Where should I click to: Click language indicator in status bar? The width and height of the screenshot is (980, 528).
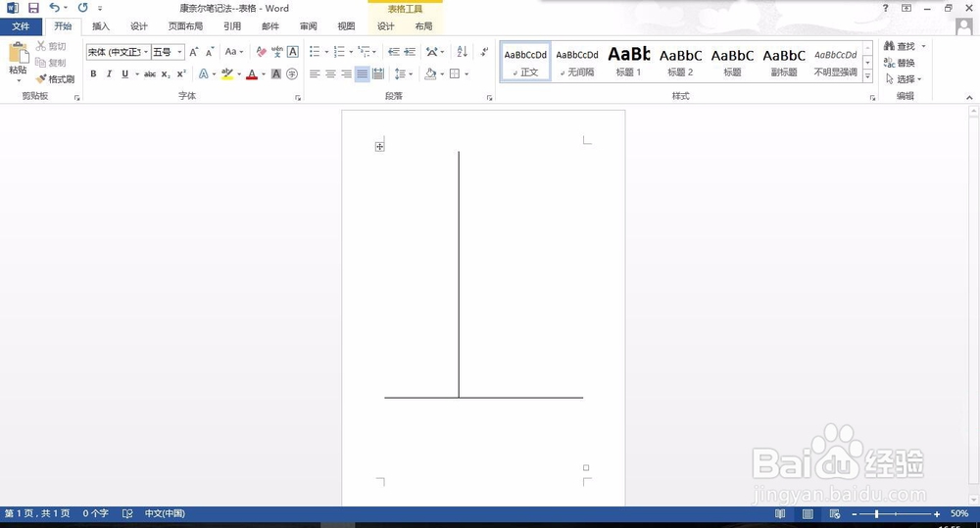pyautogui.click(x=165, y=513)
